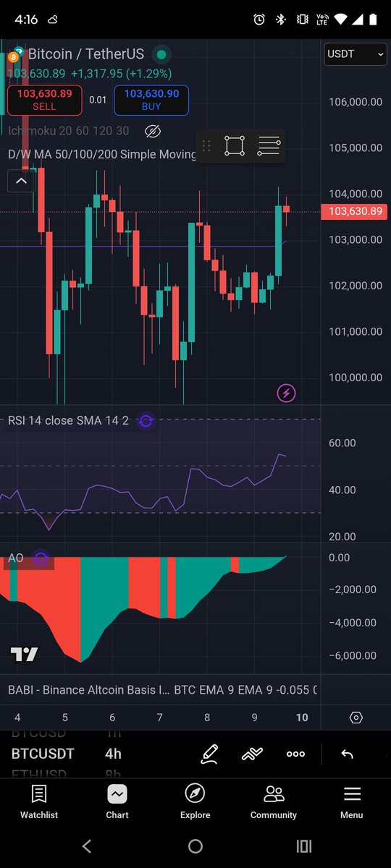Tap the price change +1,317.95 (+1.29%) text

point(120,74)
